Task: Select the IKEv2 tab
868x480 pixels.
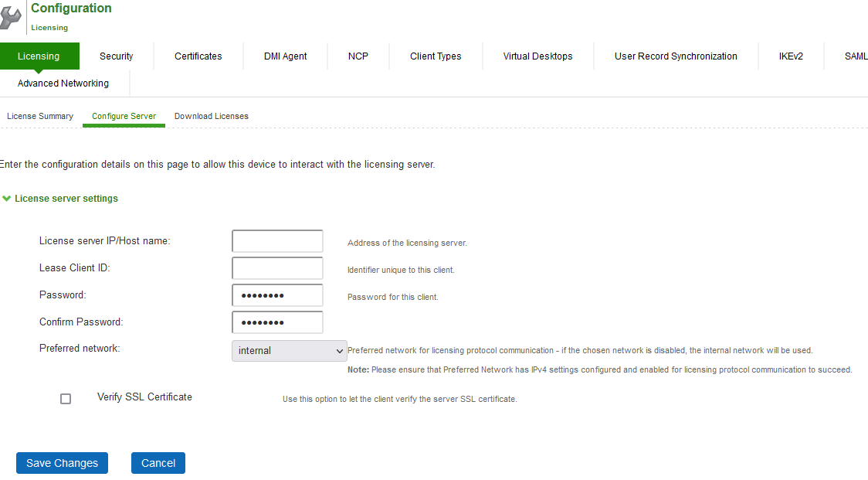Action: tap(791, 56)
